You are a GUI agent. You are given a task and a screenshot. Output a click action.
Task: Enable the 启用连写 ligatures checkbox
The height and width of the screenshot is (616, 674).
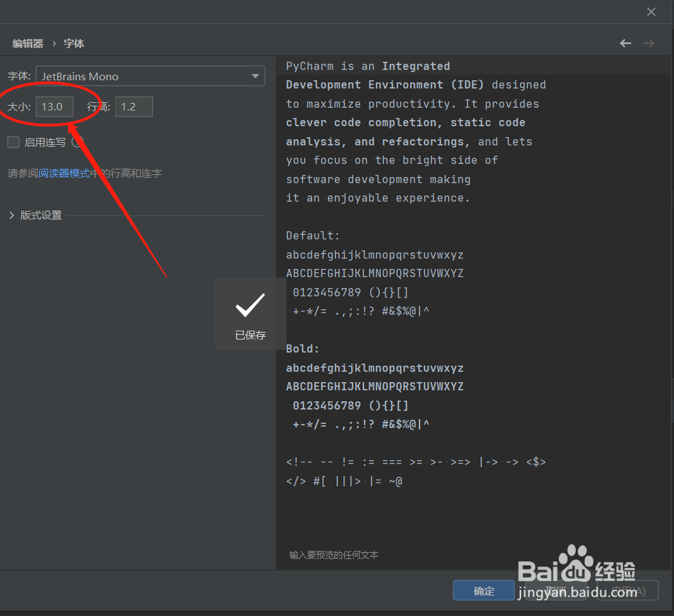[13, 142]
